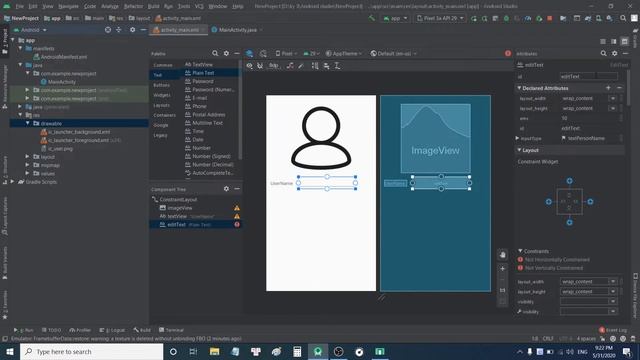Toggle the Orientation for Preview icon

263,53
